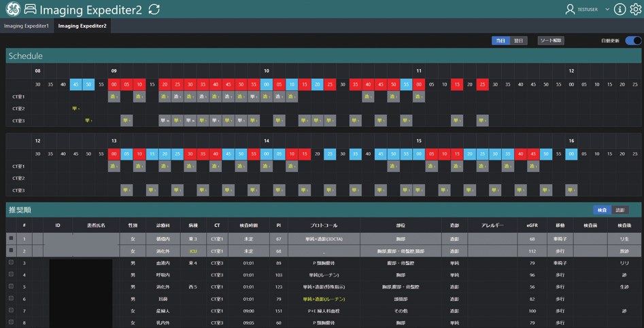Select the CT室2 単 entry at 08:45
The height and width of the screenshot is (328, 644).
pyautogui.click(x=75, y=109)
